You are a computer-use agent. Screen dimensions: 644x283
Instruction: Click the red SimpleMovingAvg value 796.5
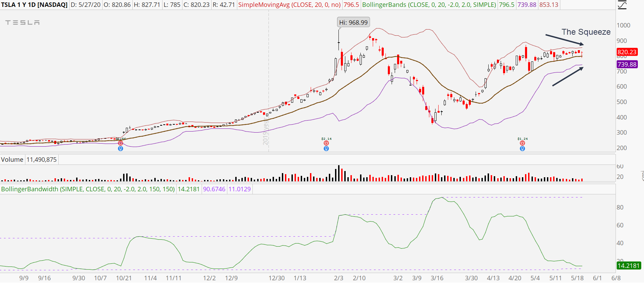(351, 5)
